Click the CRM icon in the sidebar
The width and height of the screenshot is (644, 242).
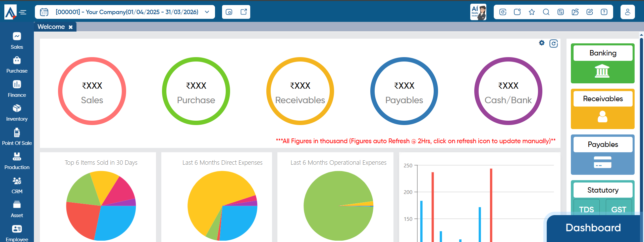[17, 181]
